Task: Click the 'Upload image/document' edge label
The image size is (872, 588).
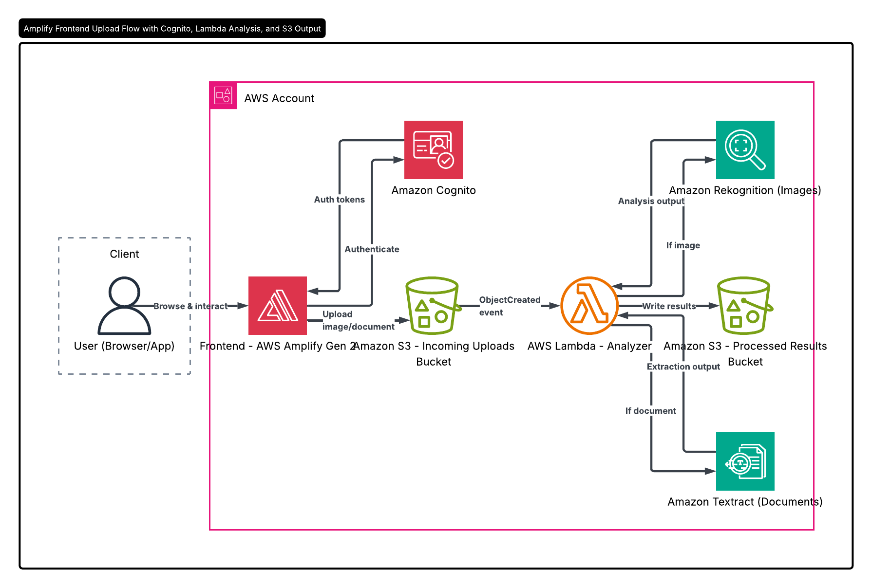Action: coord(359,320)
